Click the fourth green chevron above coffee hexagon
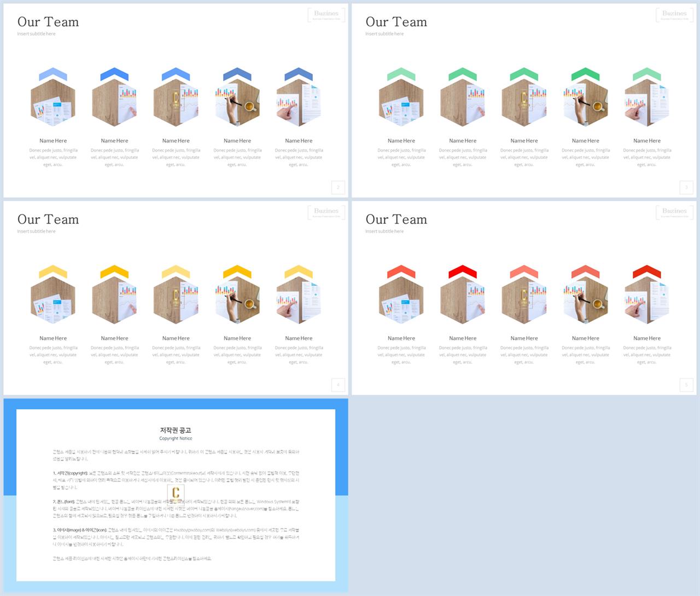This screenshot has height=596, width=700. click(x=586, y=74)
